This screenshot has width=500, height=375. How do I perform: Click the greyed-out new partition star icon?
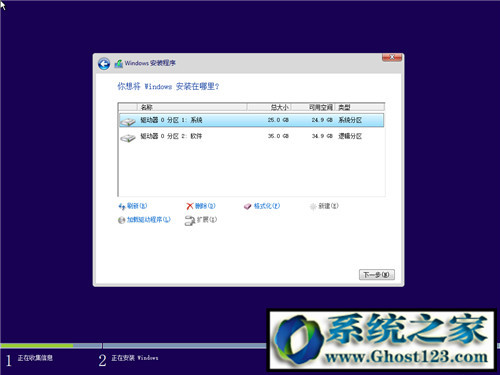pyautogui.click(x=313, y=207)
